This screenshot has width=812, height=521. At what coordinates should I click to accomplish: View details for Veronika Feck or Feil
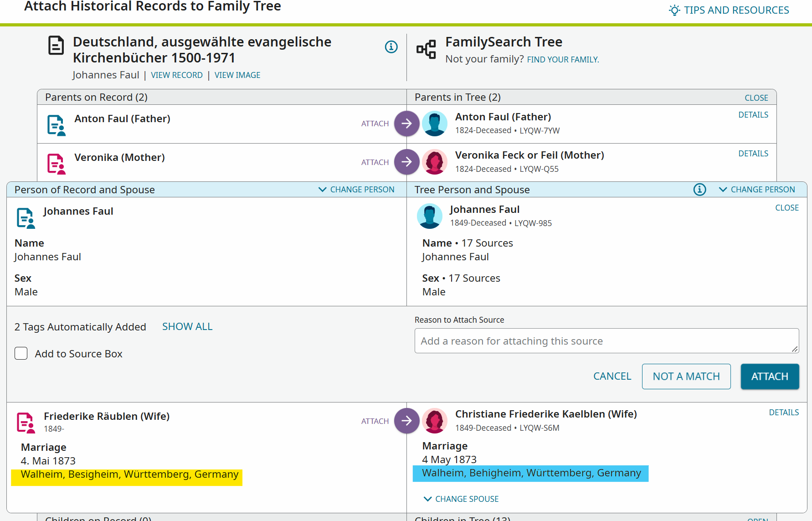pyautogui.click(x=753, y=154)
